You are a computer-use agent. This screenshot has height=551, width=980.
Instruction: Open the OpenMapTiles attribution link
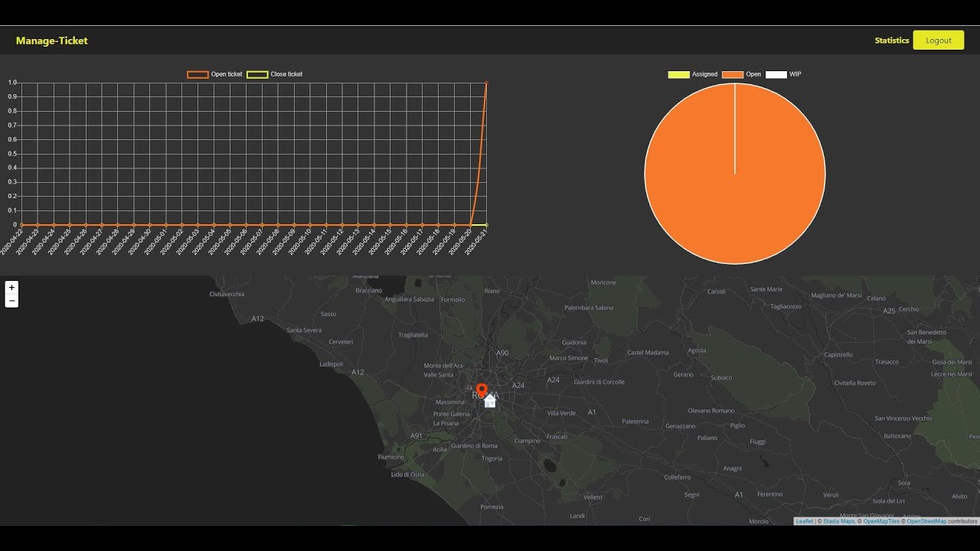click(881, 521)
